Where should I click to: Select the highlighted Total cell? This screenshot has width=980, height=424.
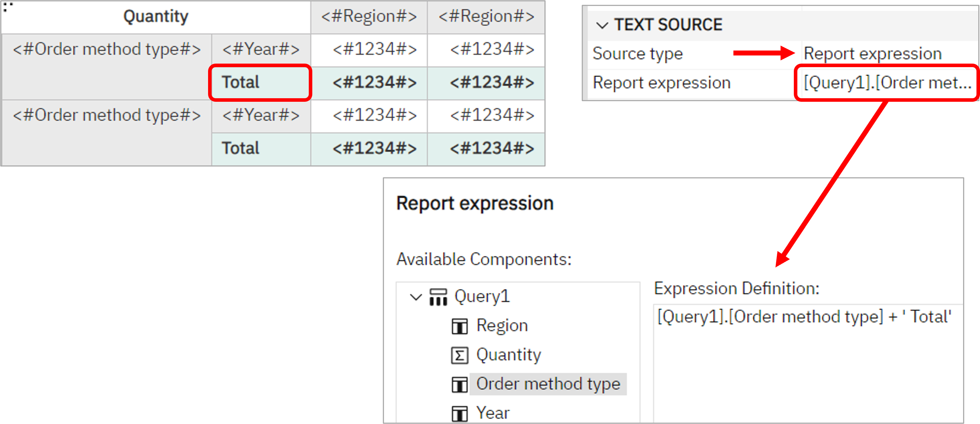pos(260,82)
